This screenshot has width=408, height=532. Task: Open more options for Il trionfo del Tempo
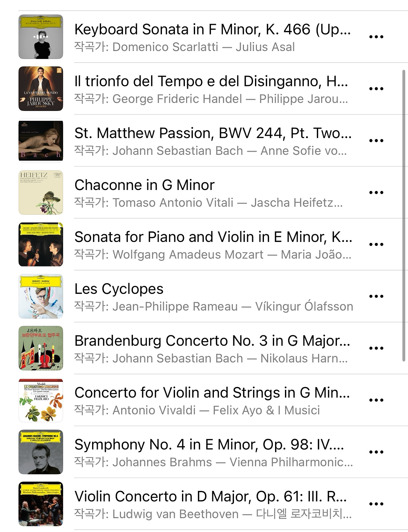click(376, 89)
